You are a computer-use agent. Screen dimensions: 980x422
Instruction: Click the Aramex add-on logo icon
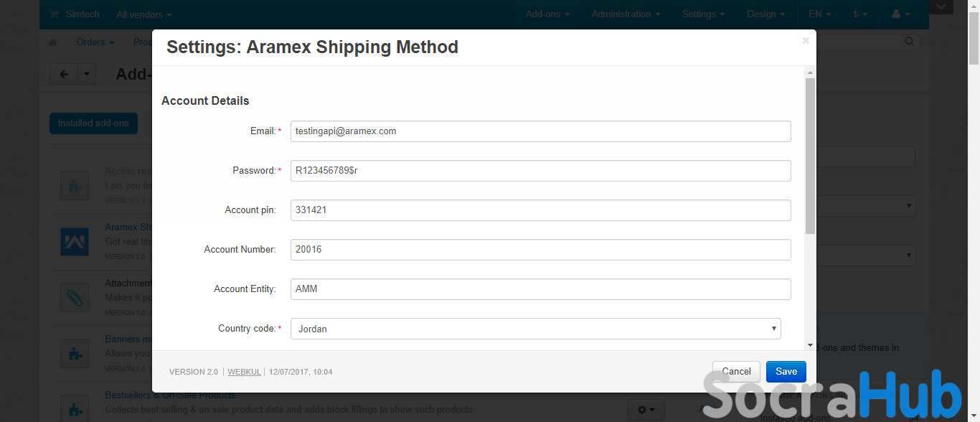75,242
